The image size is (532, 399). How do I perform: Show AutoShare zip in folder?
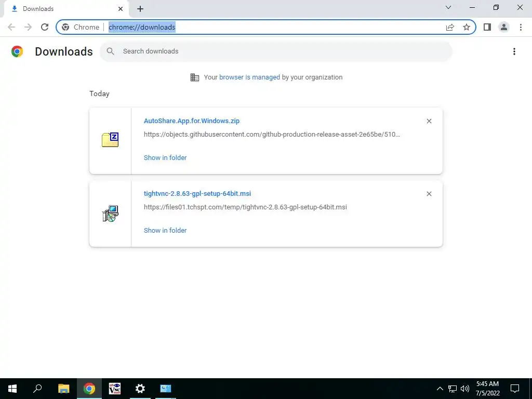[x=165, y=158]
